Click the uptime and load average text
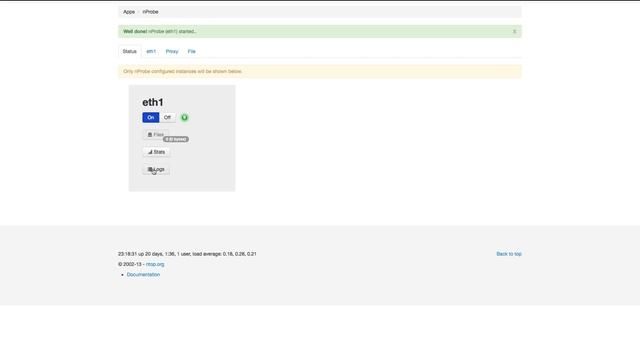Viewport: 640px width, 360px height. [187, 254]
